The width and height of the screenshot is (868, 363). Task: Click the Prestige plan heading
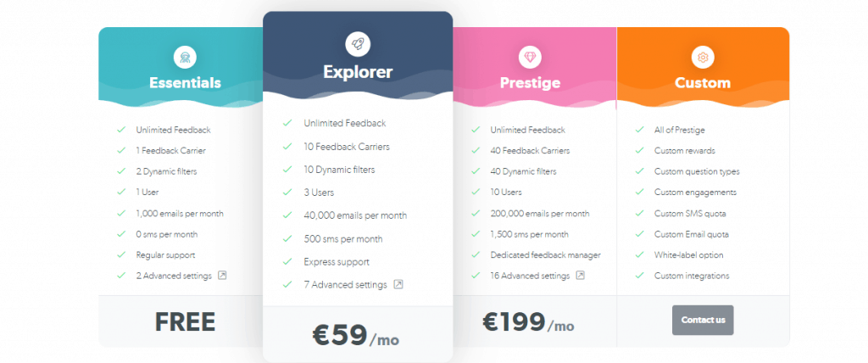tap(530, 82)
